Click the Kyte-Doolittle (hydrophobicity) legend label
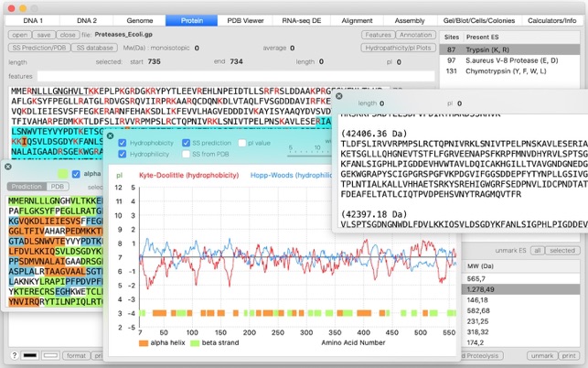 click(189, 176)
